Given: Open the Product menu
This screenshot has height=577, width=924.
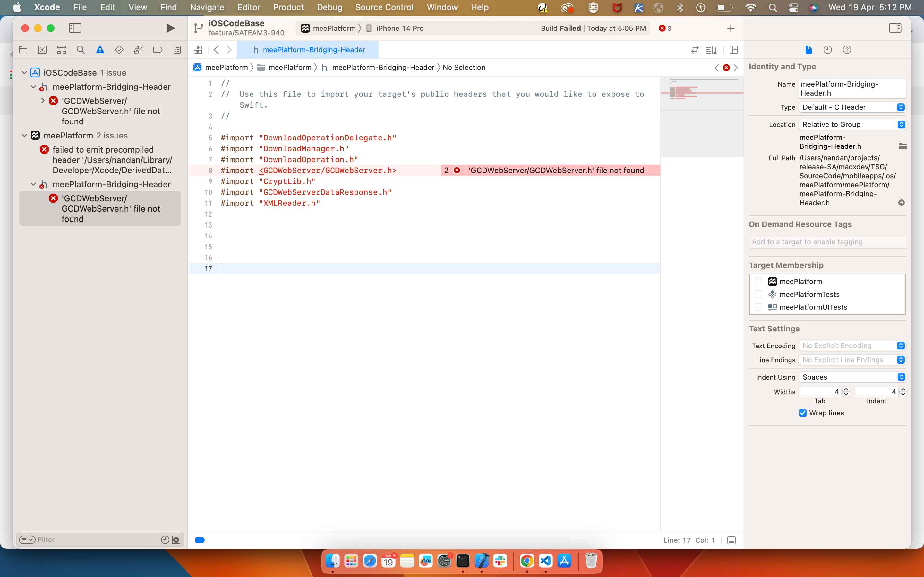Looking at the screenshot, I should click(x=288, y=7).
